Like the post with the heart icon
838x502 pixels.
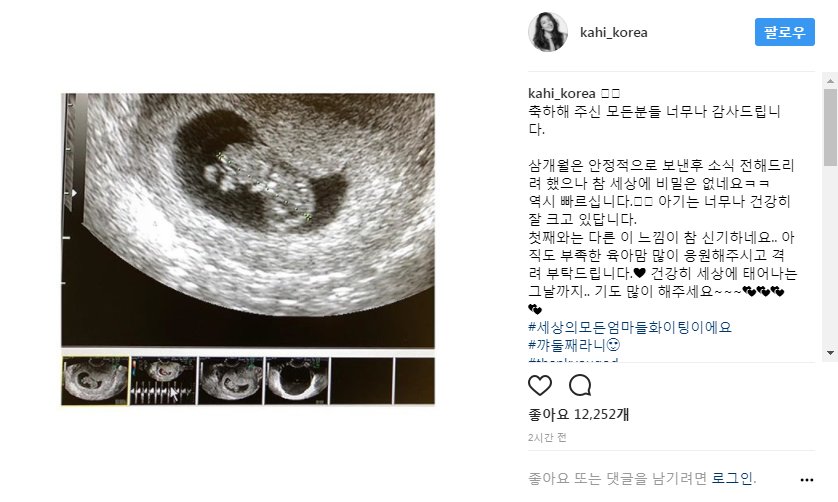point(540,385)
